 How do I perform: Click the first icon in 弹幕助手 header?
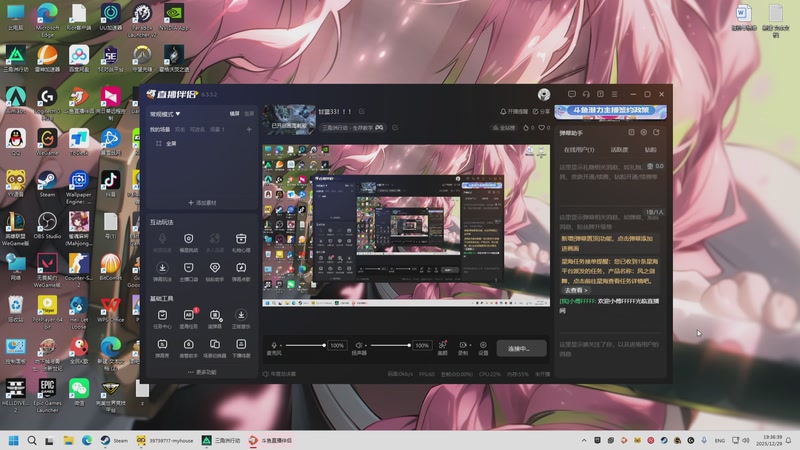(x=631, y=133)
